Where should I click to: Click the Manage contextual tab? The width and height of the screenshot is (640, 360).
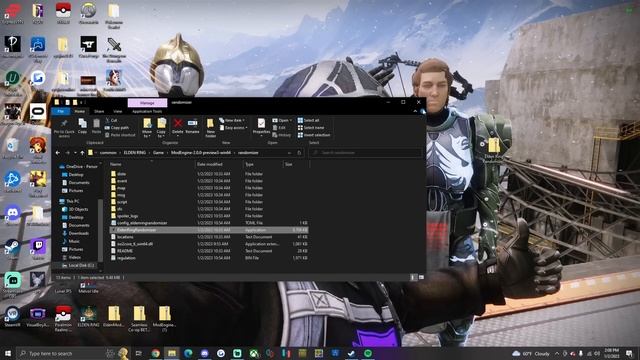coord(147,102)
